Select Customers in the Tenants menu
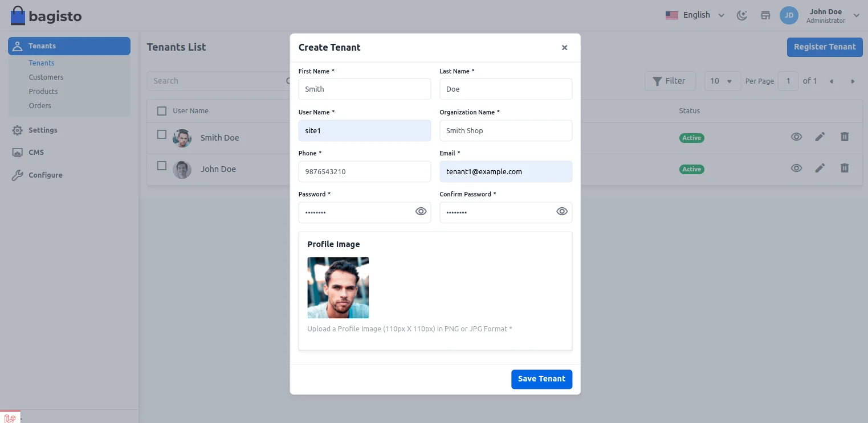This screenshot has width=868, height=423. [x=46, y=77]
